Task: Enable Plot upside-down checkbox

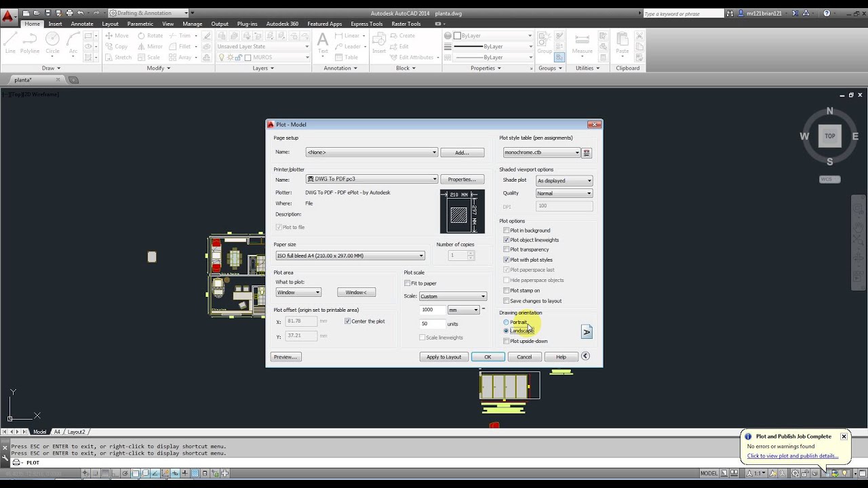Action: (x=506, y=342)
